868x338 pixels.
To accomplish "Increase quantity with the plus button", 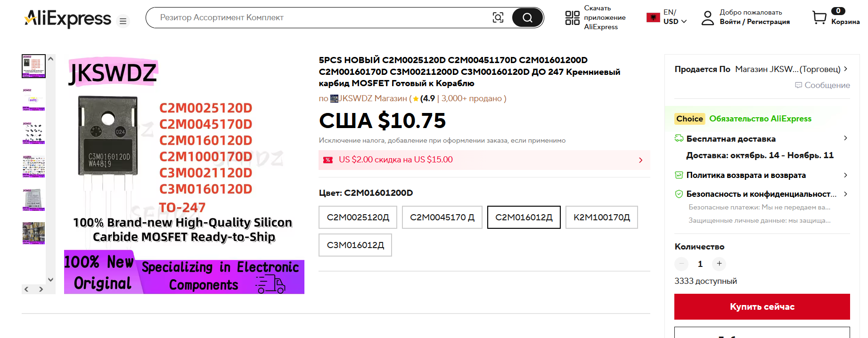I will point(719,264).
